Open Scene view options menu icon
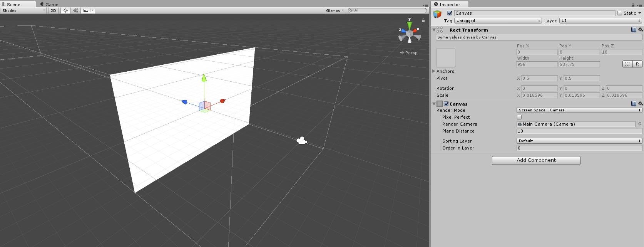Viewport: 644px width, 247px height. point(425,5)
